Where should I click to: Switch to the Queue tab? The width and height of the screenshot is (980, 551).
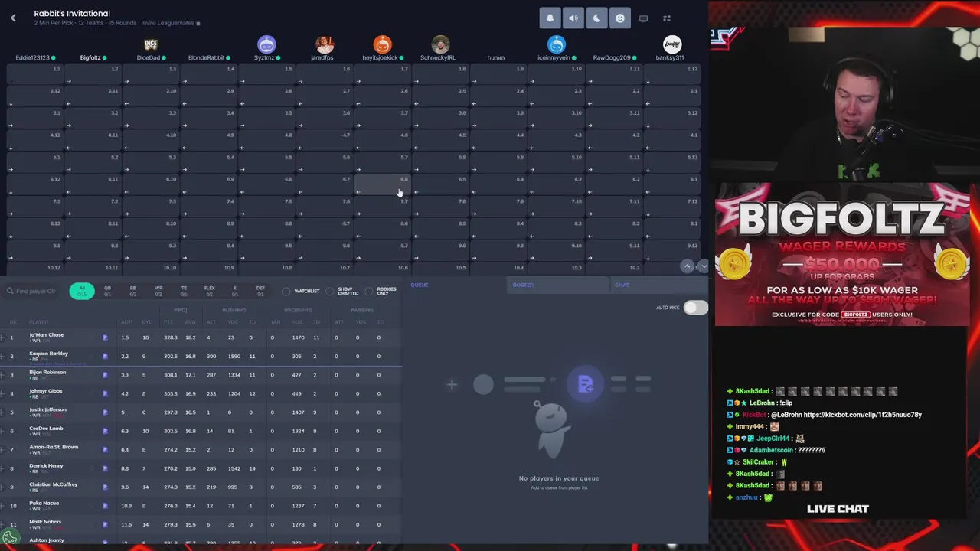(420, 285)
